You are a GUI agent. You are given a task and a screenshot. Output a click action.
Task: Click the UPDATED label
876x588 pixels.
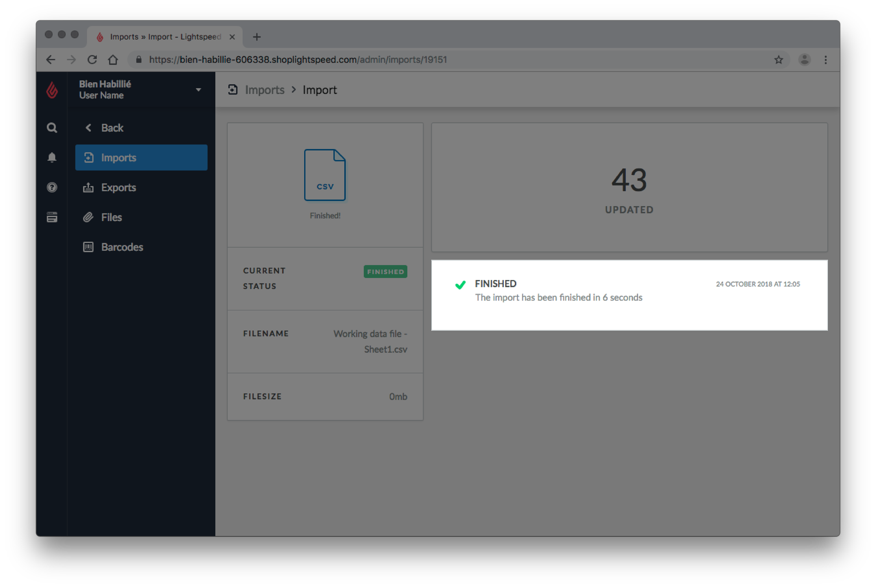tap(629, 210)
